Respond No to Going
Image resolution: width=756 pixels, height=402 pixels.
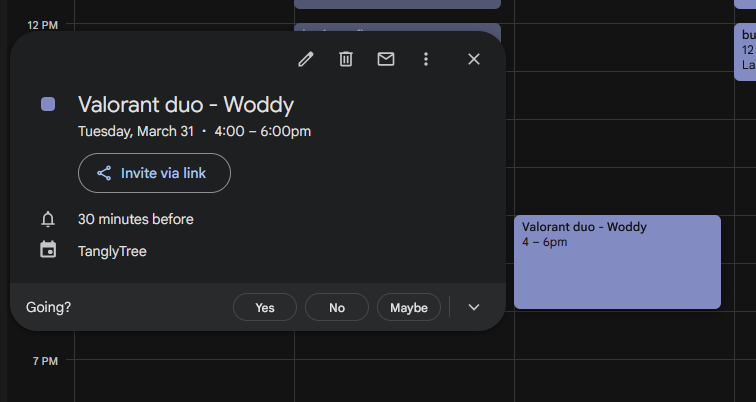click(x=337, y=308)
